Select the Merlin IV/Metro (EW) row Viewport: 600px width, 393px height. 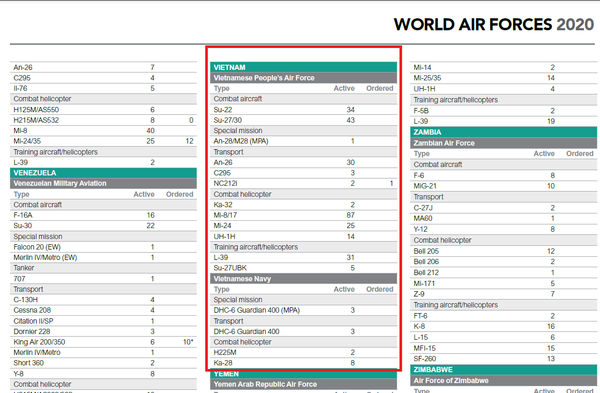click(x=103, y=258)
